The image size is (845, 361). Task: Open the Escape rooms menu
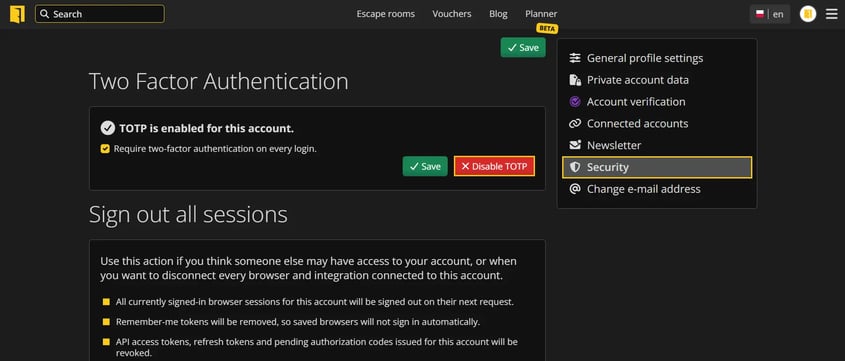(385, 14)
